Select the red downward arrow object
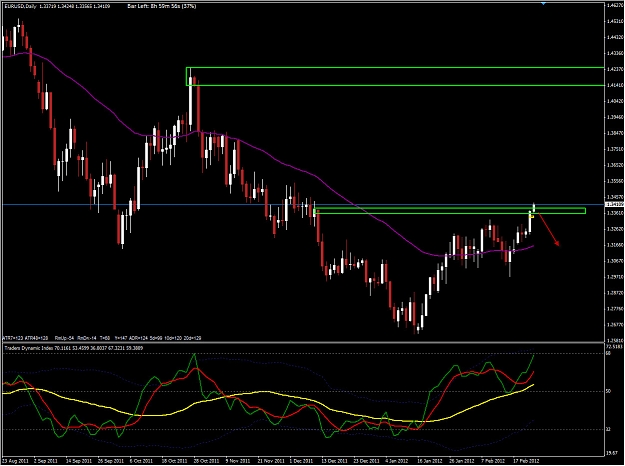This screenshot has width=625, height=466. 550,230
